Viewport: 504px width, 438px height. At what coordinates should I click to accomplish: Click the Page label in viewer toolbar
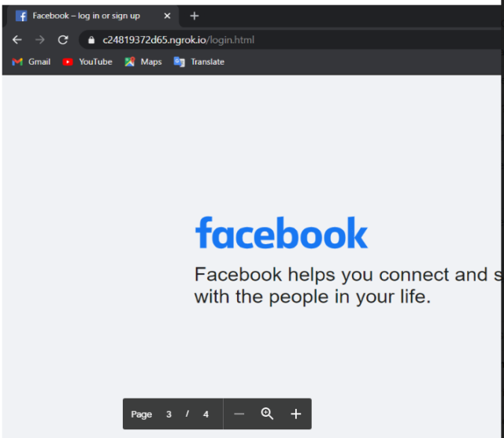tap(142, 414)
